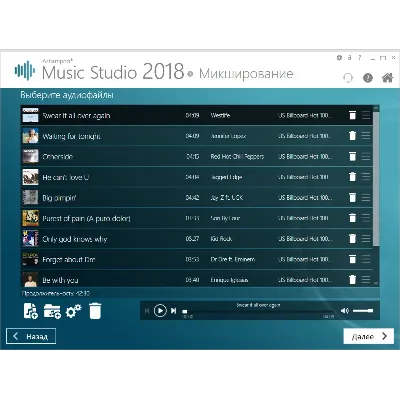Image resolution: width=400 pixels, height=400 pixels.
Task: Select the Waiting for Tonight cover thumbnail
Action: (x=30, y=136)
